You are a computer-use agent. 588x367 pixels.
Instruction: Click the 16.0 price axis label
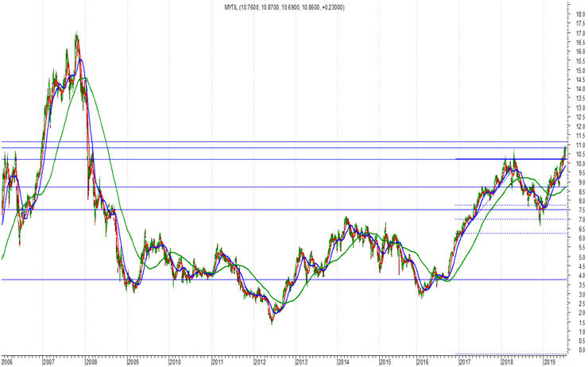(x=581, y=52)
